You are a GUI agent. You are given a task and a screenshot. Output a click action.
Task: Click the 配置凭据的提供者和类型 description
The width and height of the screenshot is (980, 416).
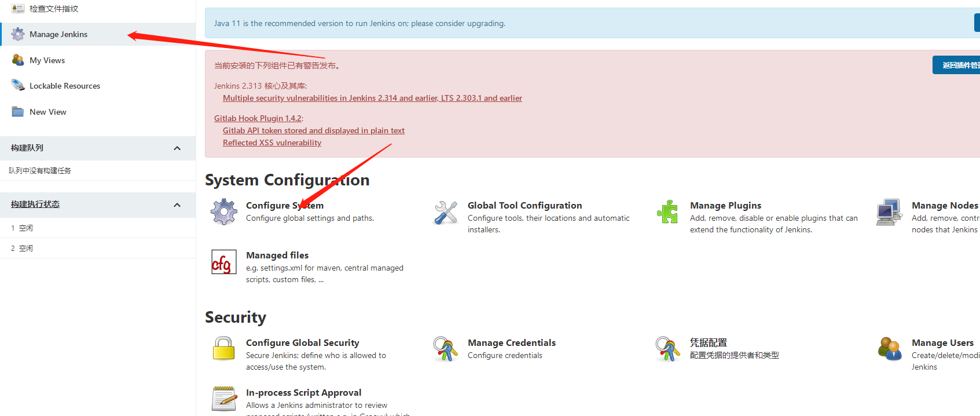point(735,355)
